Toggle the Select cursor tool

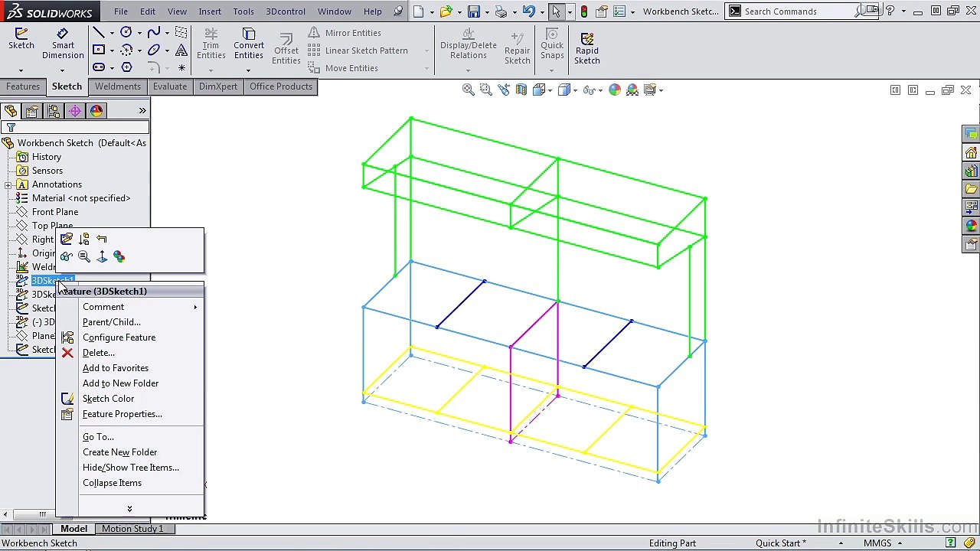click(x=556, y=11)
